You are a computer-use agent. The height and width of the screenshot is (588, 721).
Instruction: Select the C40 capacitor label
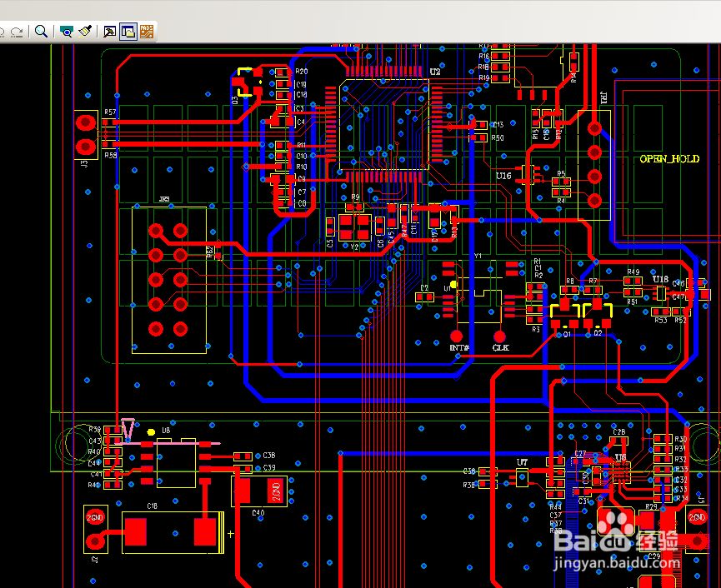(258, 513)
